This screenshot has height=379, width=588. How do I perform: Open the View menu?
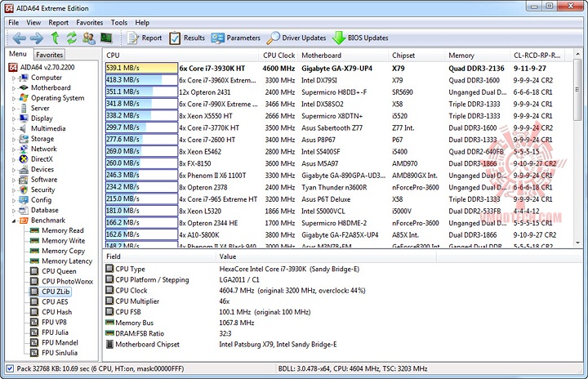(33, 23)
